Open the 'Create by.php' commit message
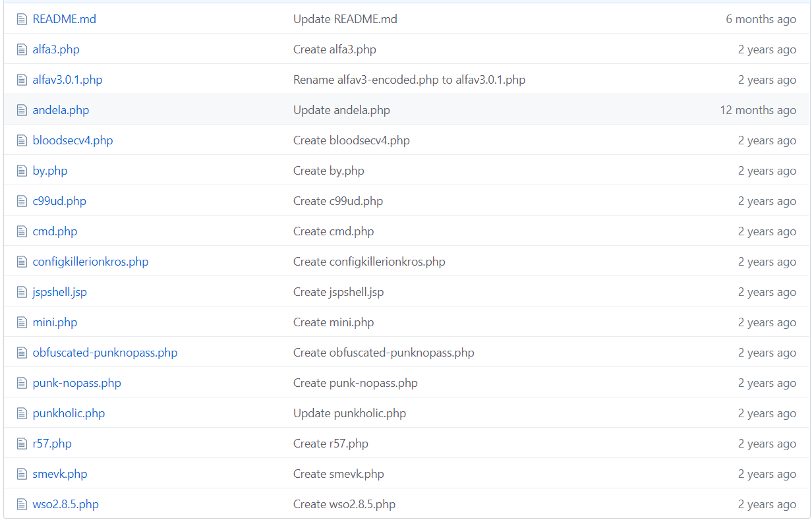Image resolution: width=812 pixels, height=524 pixels. tap(328, 171)
